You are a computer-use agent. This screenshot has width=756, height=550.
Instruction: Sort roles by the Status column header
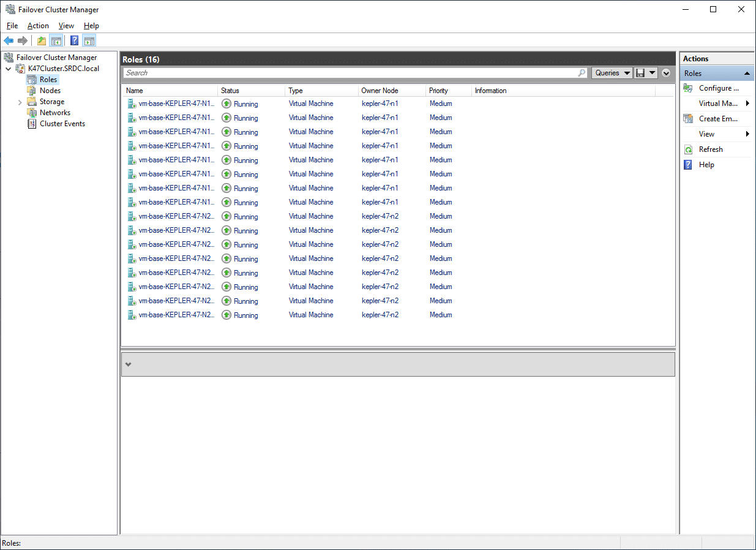pyautogui.click(x=251, y=91)
